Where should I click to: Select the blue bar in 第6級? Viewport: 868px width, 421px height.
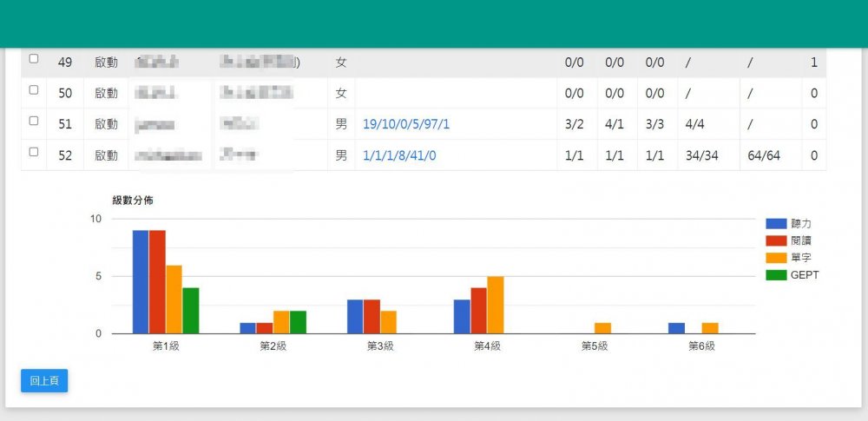click(677, 328)
